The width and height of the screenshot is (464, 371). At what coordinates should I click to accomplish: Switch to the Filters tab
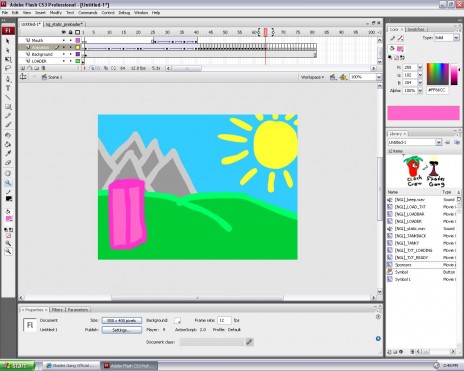point(57,310)
